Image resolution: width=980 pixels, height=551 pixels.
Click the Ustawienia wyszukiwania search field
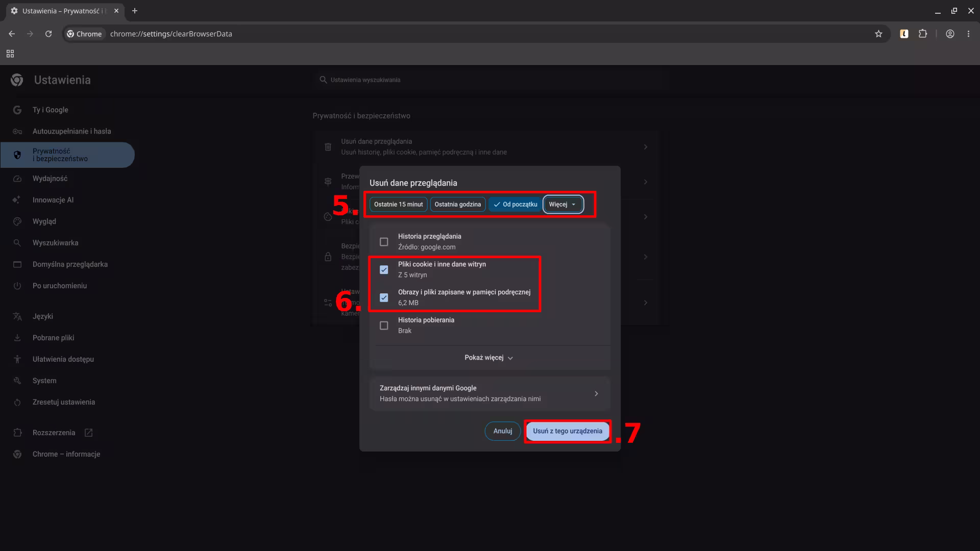(490, 80)
